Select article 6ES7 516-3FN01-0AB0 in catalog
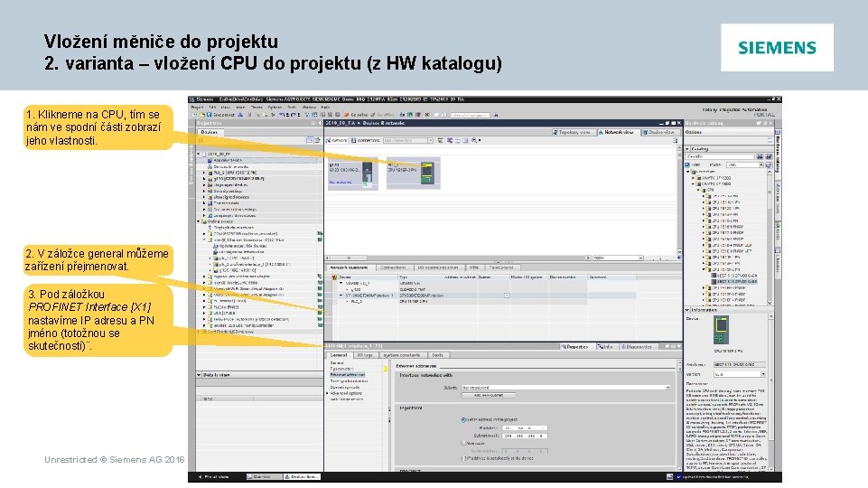This screenshot has width=868, height=488. pos(735,281)
